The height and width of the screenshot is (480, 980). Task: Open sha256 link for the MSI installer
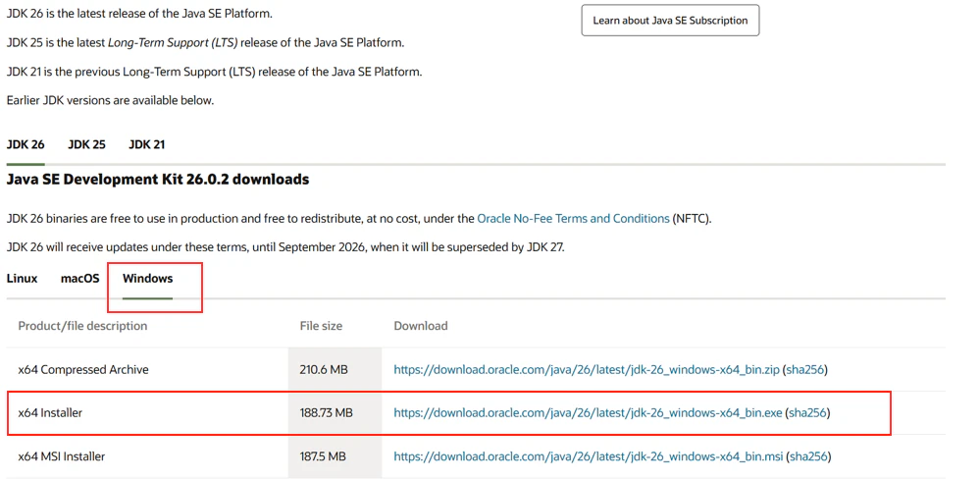click(x=808, y=456)
